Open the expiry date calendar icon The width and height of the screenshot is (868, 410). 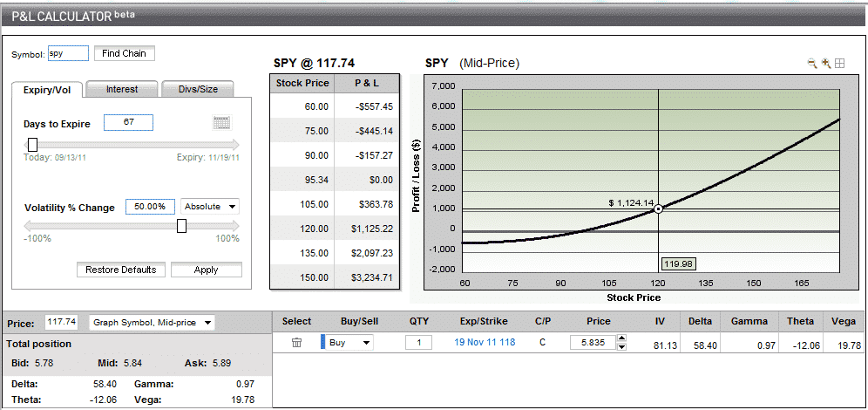pos(222,122)
